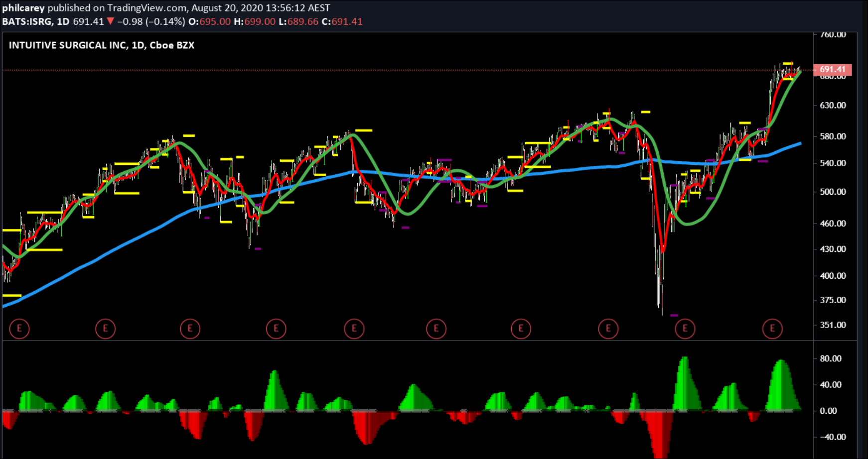
Task: Click the high value H:699.00
Action: [254, 22]
